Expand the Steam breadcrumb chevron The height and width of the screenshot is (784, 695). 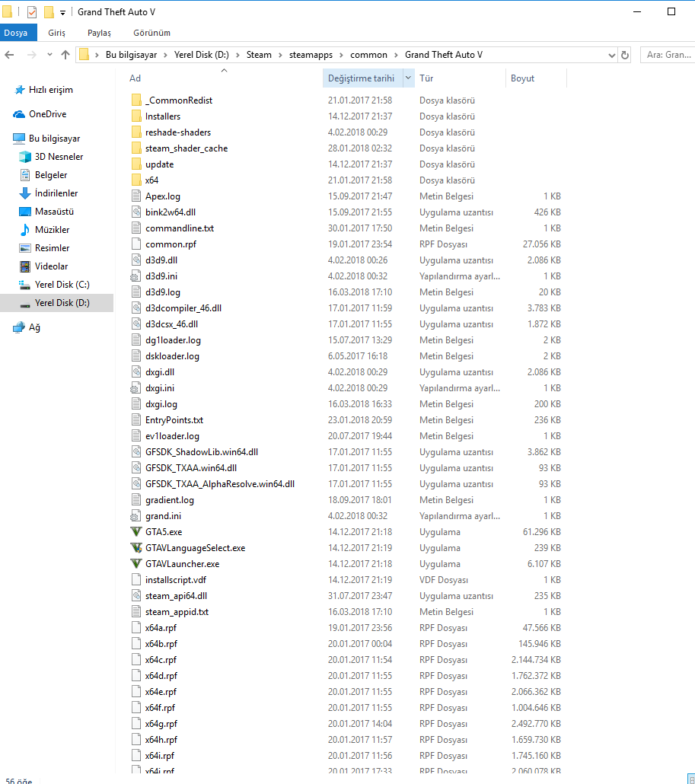pos(280,55)
